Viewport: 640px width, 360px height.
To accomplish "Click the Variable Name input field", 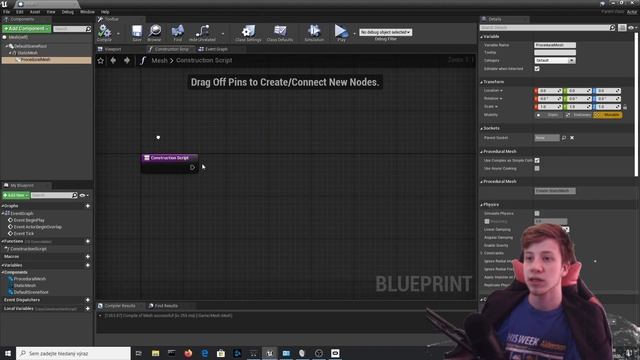I will (555, 45).
